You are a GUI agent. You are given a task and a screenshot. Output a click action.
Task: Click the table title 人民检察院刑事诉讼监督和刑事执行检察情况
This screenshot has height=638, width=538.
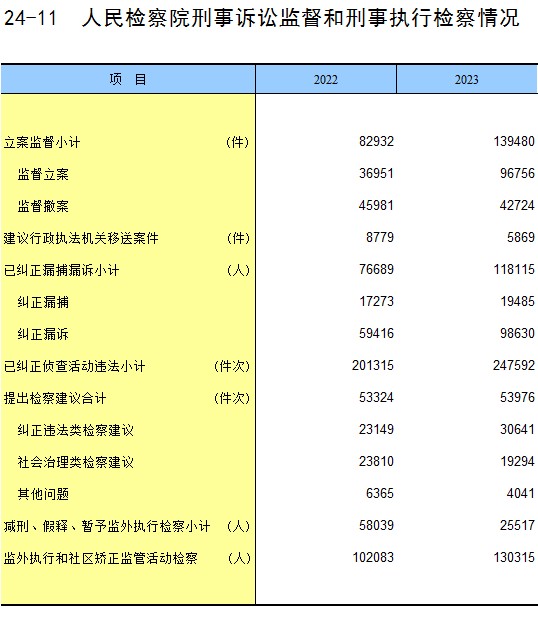coord(301,18)
